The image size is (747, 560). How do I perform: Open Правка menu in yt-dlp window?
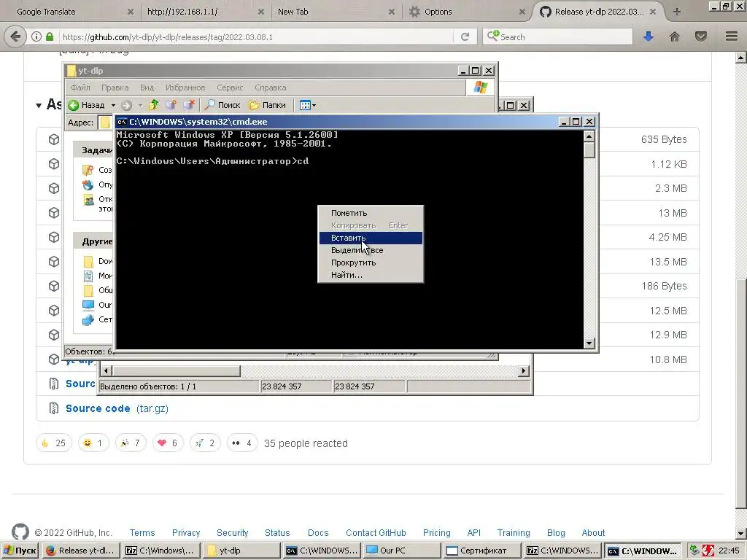[115, 87]
